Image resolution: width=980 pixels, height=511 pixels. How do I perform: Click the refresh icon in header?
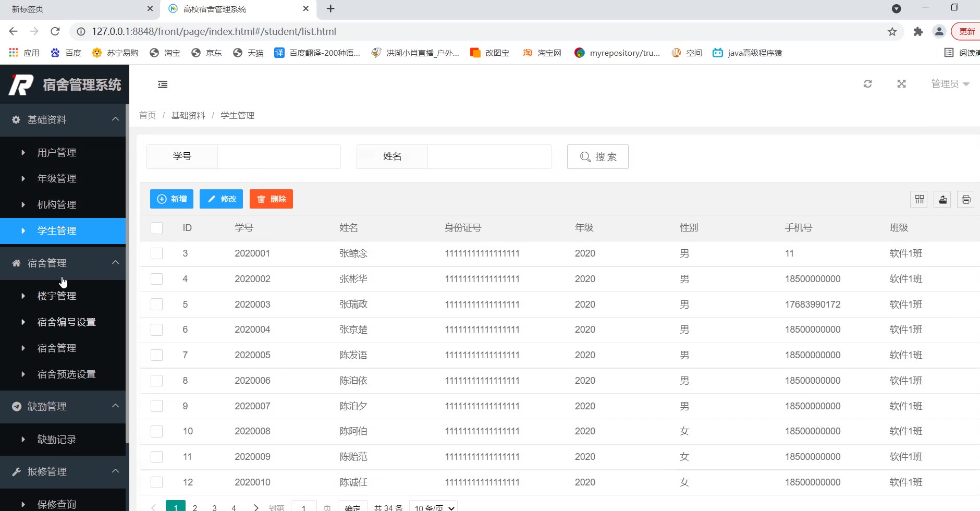pos(867,84)
